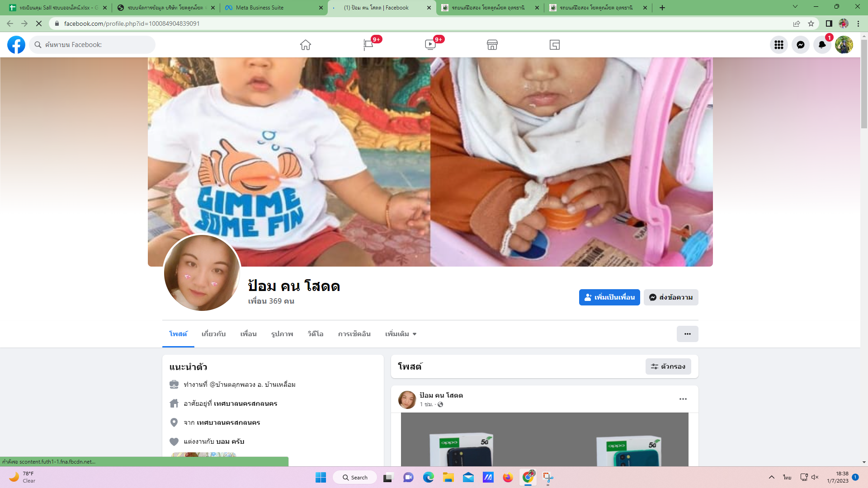Open the notifications bell icon
This screenshot has width=868, height=488.
point(822,45)
